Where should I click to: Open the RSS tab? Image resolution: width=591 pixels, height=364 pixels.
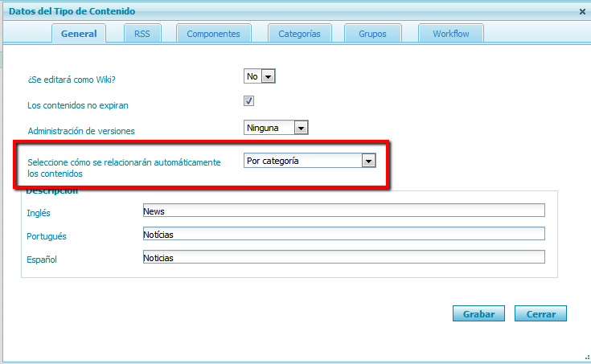[x=142, y=34]
